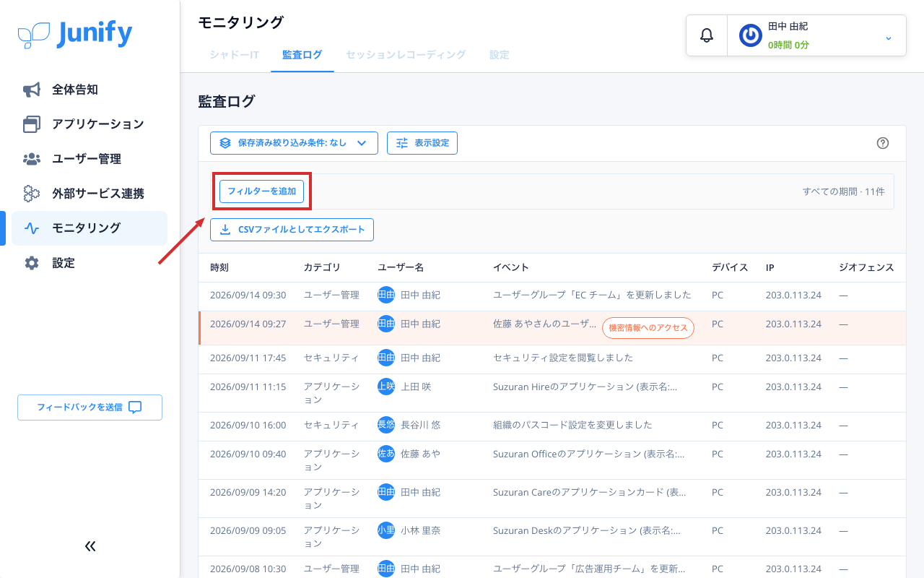Click the sliders icon in 表示設定
Viewport: 924px width, 578px height.
pyautogui.click(x=402, y=143)
